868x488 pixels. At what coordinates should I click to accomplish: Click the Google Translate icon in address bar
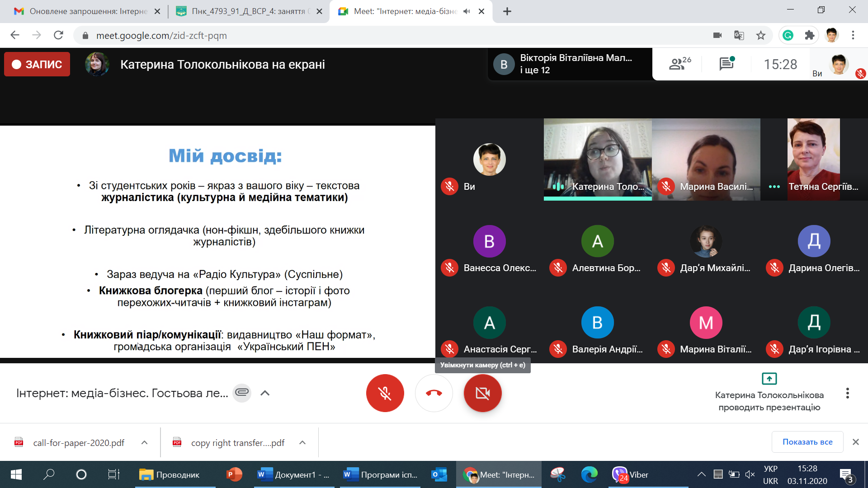(x=739, y=35)
